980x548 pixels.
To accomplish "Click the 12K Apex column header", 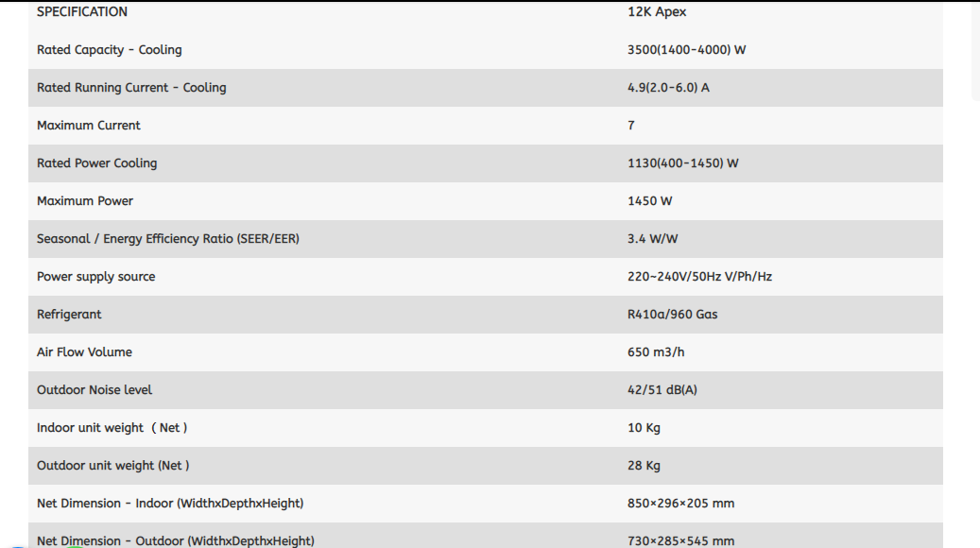I will (657, 12).
